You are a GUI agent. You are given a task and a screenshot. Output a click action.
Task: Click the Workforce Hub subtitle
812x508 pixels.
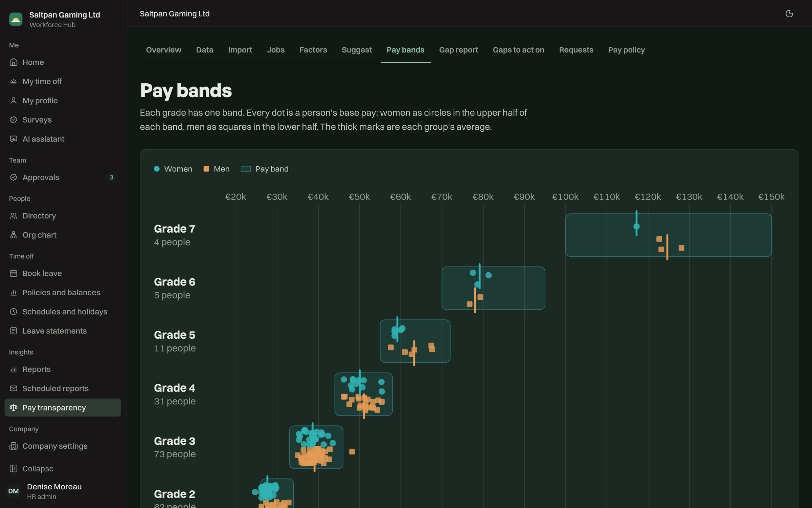[x=52, y=25]
